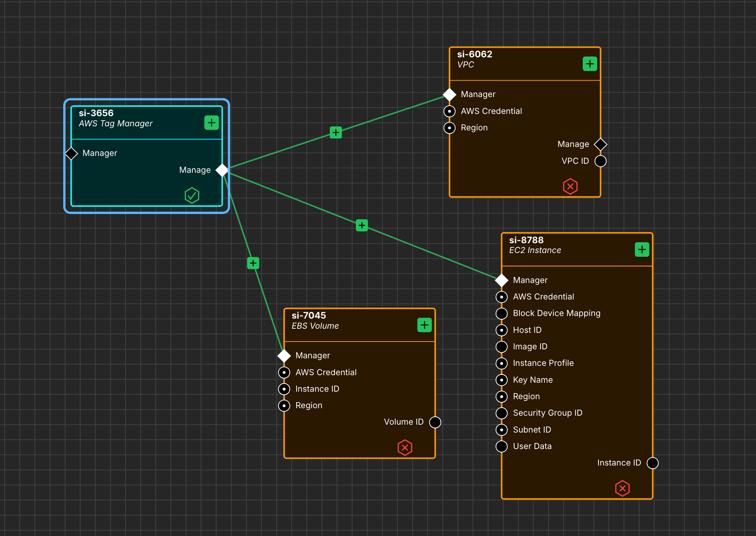
Task: Click the VPC ID output socket
Action: [x=601, y=161]
